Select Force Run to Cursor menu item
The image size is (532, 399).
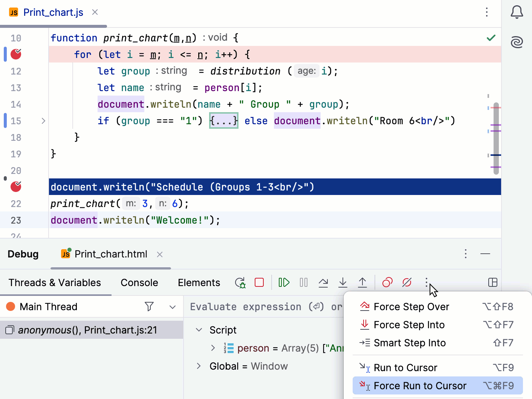coord(420,386)
